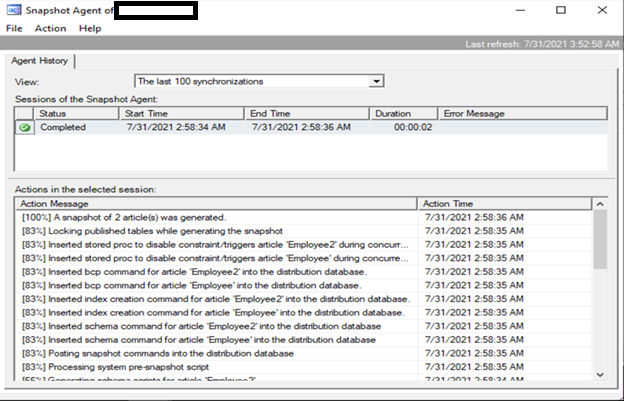Click the duration value 00:00:02
The width and height of the screenshot is (624, 401).
click(413, 127)
